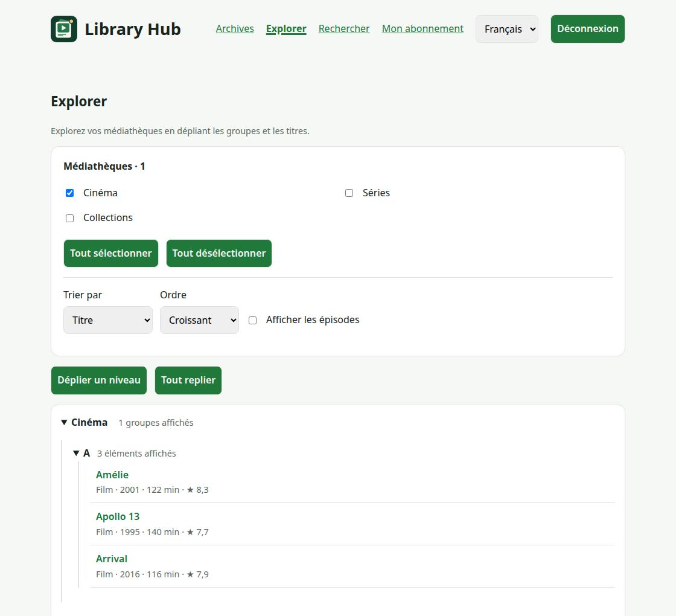Click the Amélie details line "2001 · 122 min"
The height and width of the screenshot is (616, 676).
tap(150, 490)
